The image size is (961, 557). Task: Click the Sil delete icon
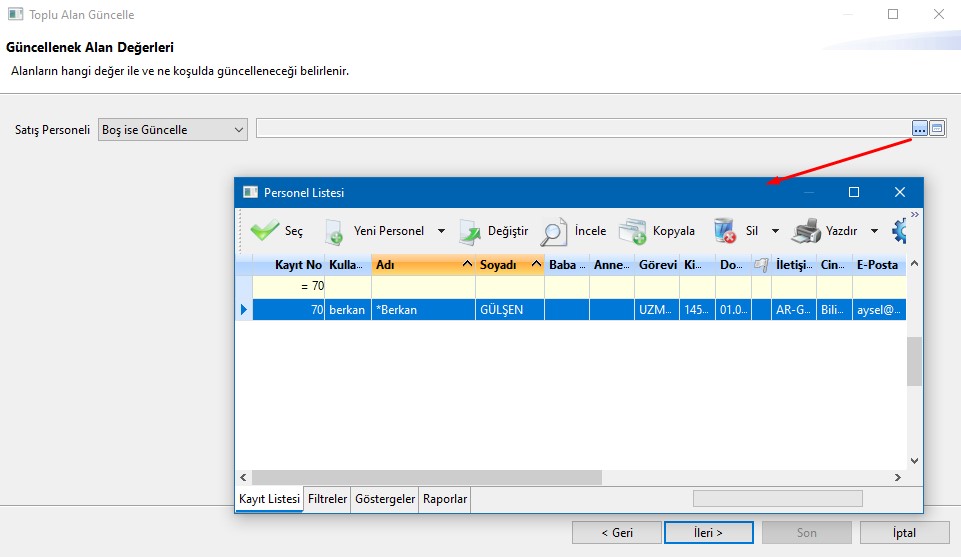(725, 231)
